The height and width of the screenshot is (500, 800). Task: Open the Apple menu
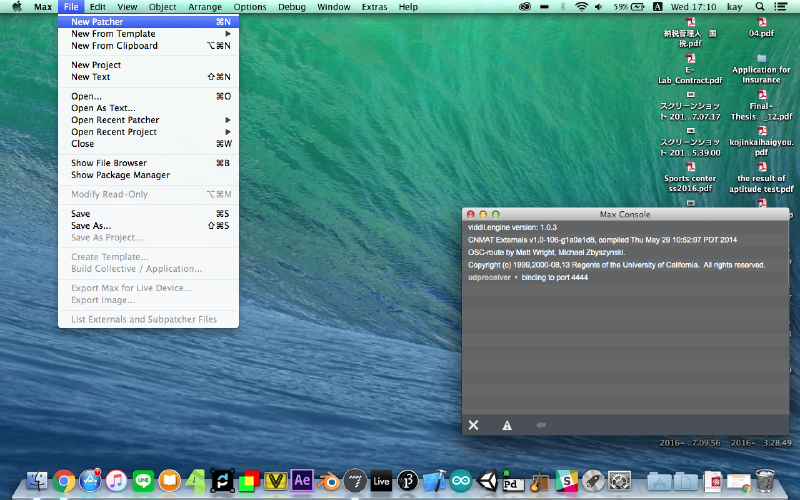point(17,7)
